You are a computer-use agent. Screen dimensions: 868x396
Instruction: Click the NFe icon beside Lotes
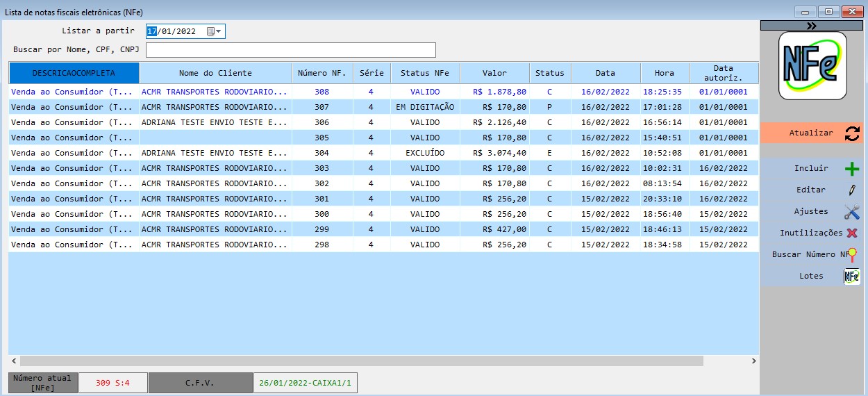[851, 277]
